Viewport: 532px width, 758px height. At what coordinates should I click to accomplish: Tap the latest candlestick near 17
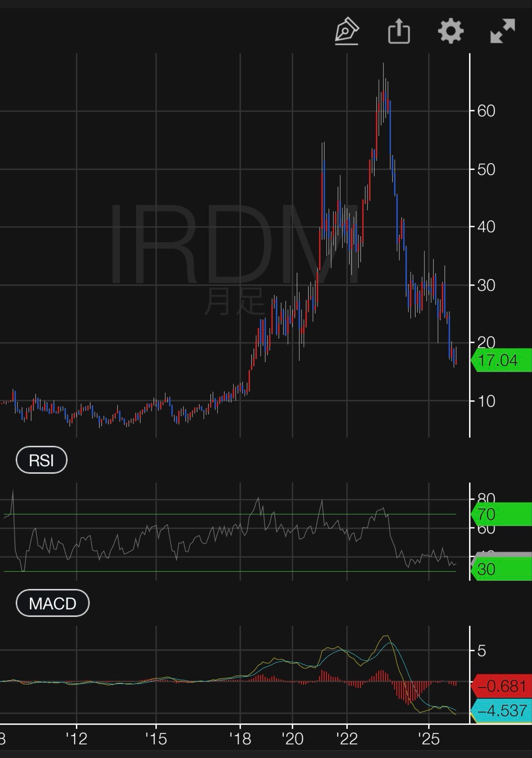point(456,362)
